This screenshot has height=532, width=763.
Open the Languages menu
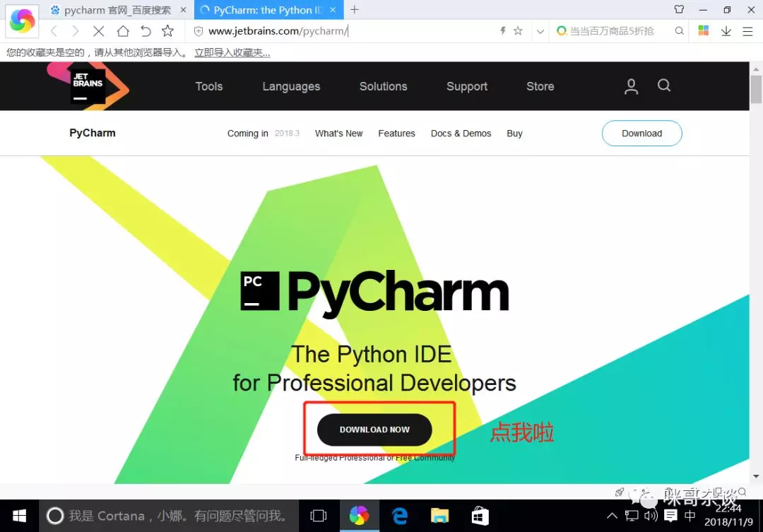(291, 86)
